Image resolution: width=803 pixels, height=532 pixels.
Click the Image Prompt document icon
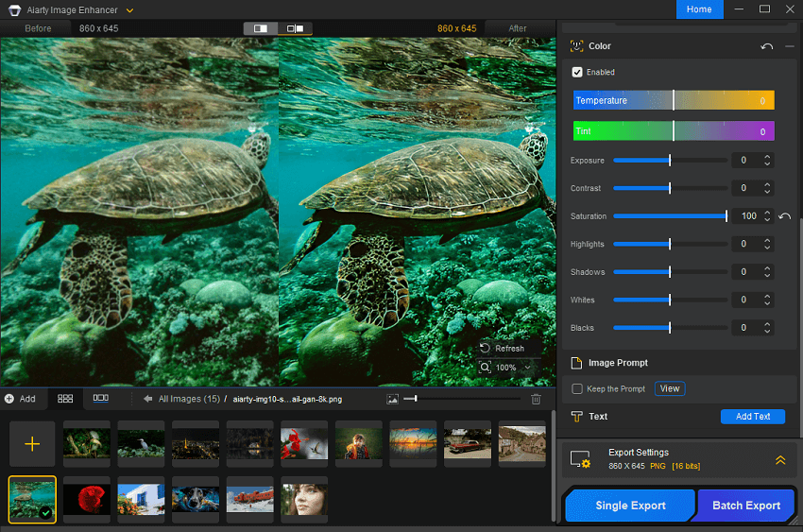coord(576,363)
